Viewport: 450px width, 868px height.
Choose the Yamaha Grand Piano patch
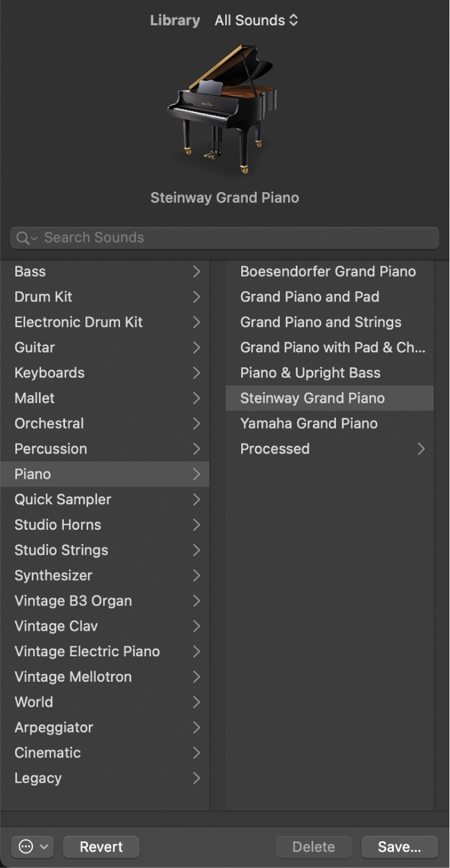pos(330,424)
